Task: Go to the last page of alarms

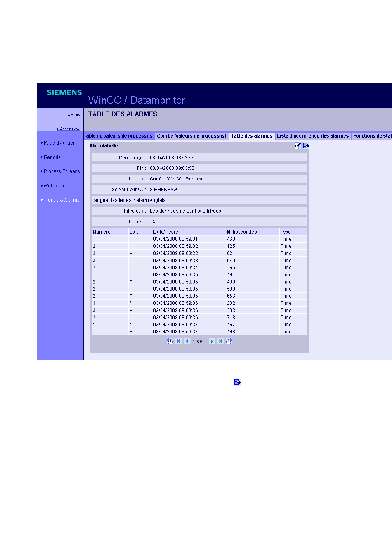Action: [x=220, y=342]
